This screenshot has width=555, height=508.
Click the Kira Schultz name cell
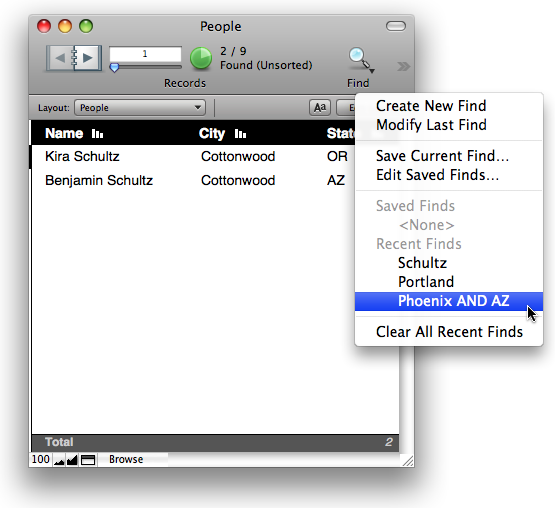[x=82, y=156]
